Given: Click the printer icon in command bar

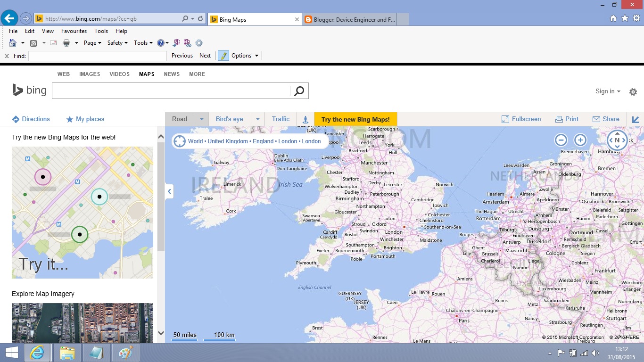Looking at the screenshot, I should pyautogui.click(x=66, y=43).
